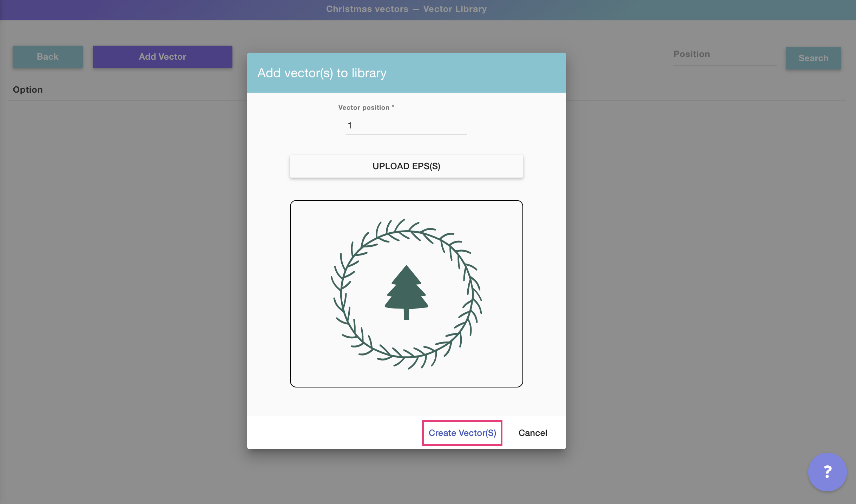Screen dimensions: 856x504
Task: Click the purple Add Vector button
Action: [x=162, y=57]
